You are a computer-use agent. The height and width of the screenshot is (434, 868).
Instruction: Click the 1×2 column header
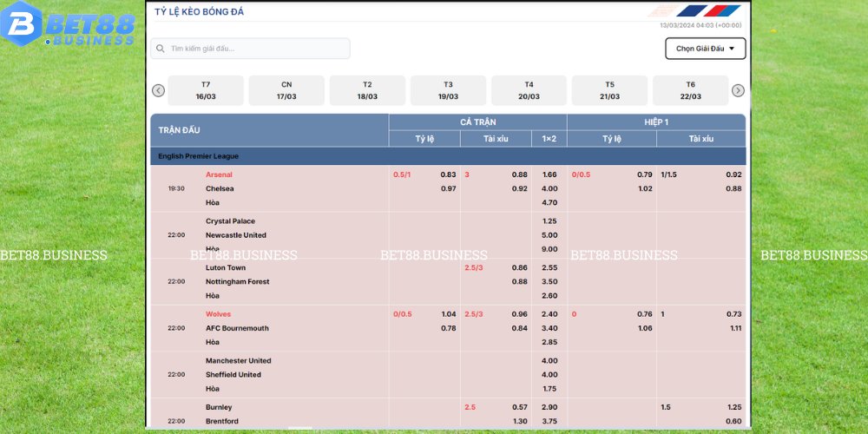pyautogui.click(x=549, y=138)
